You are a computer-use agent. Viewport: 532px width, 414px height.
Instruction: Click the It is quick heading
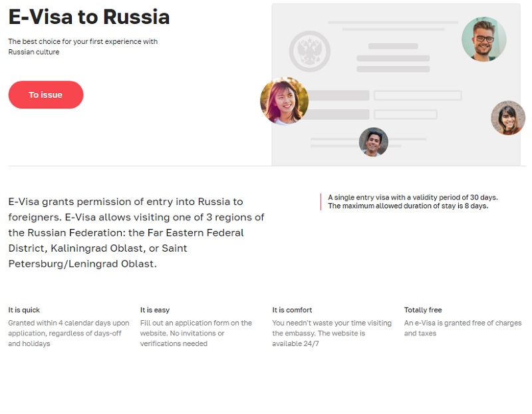(24, 310)
